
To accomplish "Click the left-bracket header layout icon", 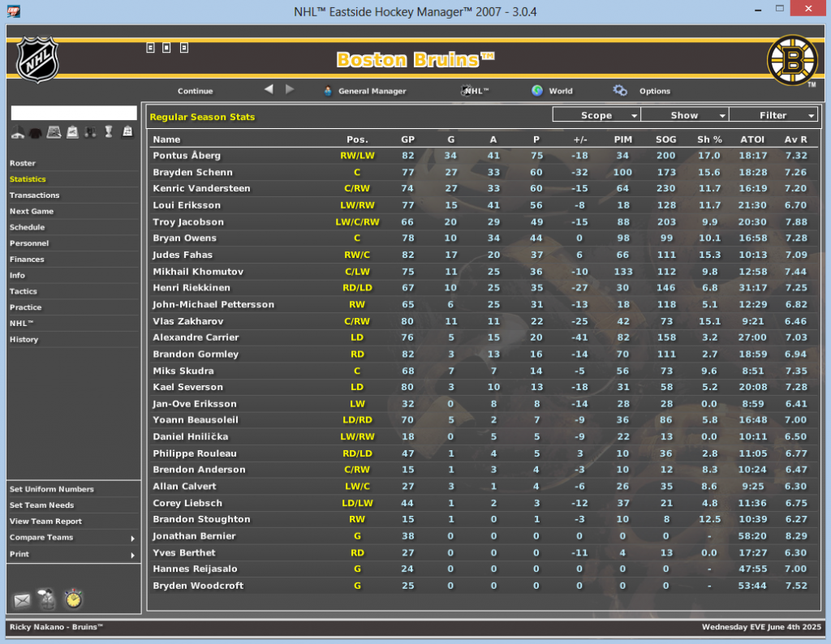I will click(150, 48).
